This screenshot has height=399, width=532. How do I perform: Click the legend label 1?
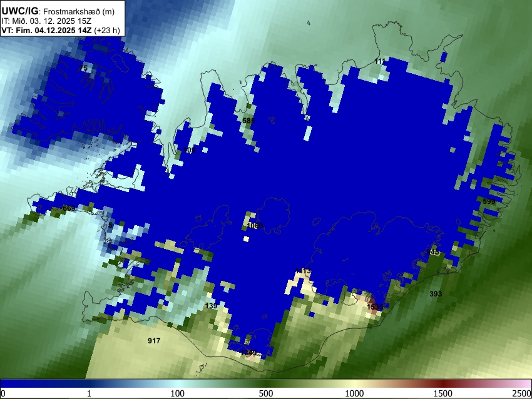coord(89,393)
